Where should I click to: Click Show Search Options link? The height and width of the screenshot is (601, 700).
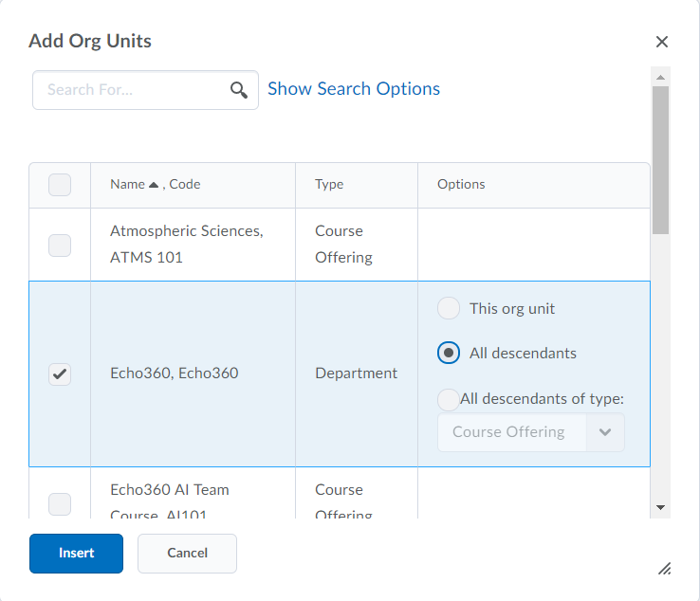[354, 89]
